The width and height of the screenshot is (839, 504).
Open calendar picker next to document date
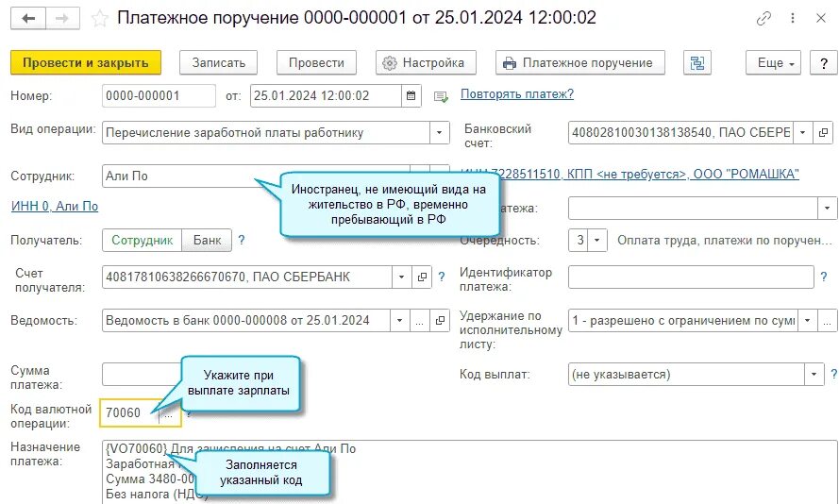pyautogui.click(x=411, y=96)
